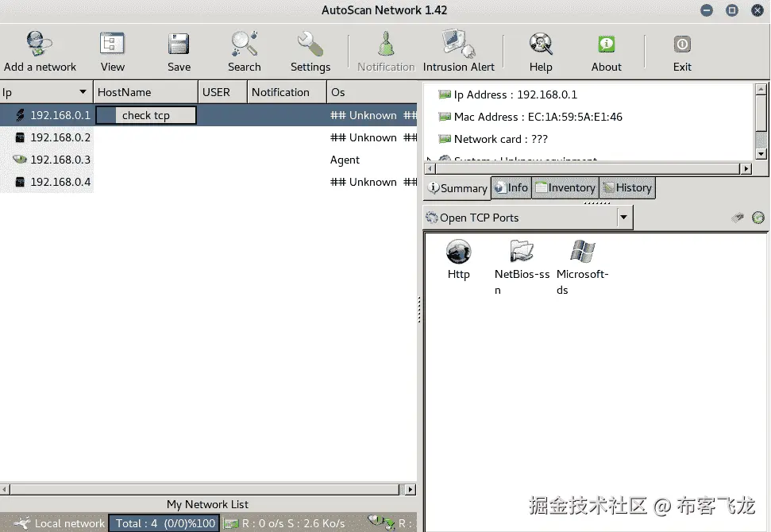Click the R : 0 o/s S : 2.6 Ko/s status text
This screenshot has height=532, width=771.
pyautogui.click(x=294, y=523)
